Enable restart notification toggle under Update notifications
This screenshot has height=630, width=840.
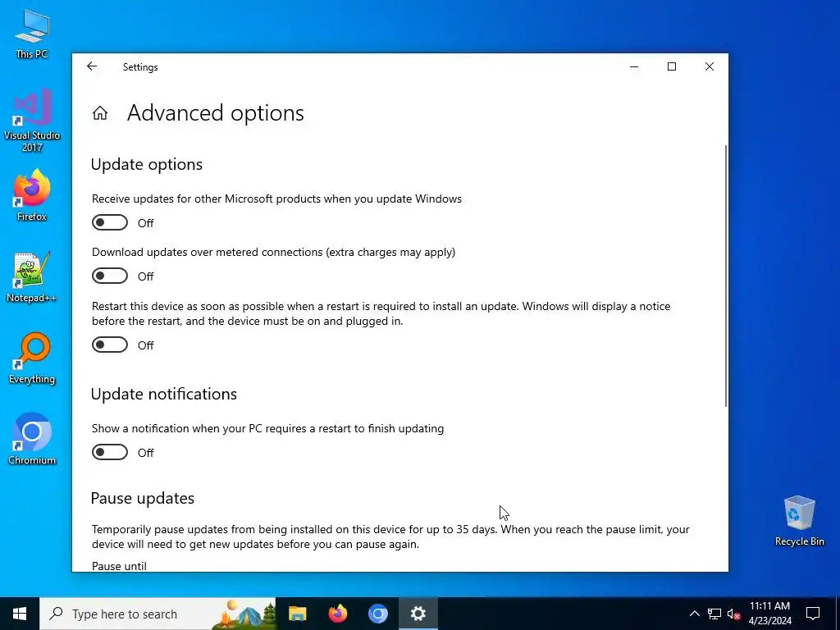pos(110,452)
